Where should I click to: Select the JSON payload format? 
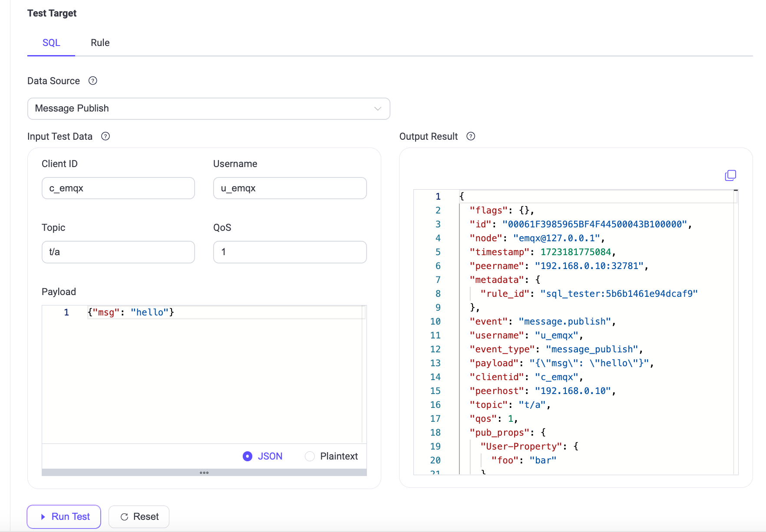(x=248, y=456)
